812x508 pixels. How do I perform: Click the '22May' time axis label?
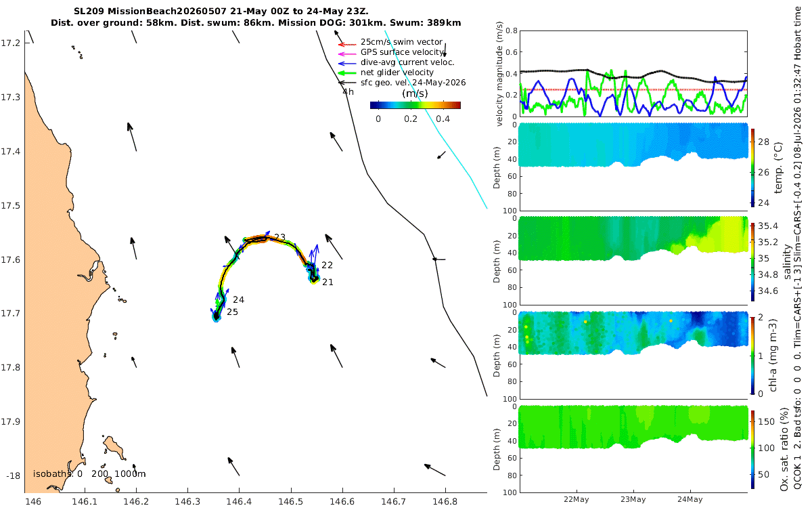[x=577, y=499]
